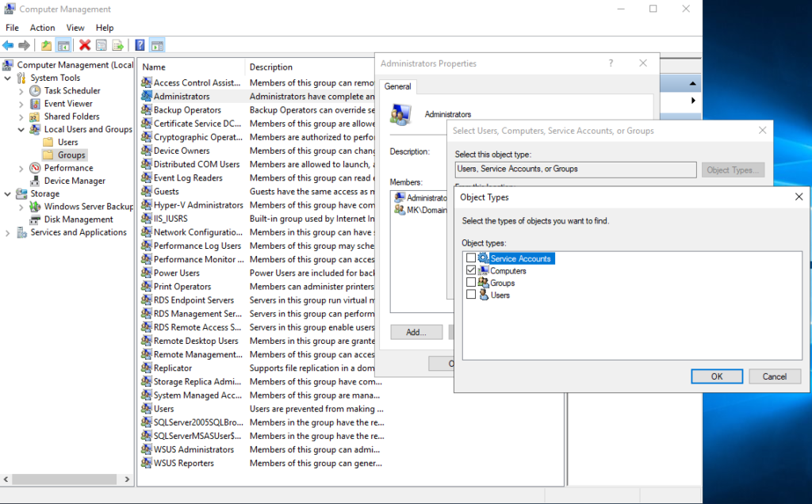Uncheck the Computers object type checkbox

pos(471,271)
